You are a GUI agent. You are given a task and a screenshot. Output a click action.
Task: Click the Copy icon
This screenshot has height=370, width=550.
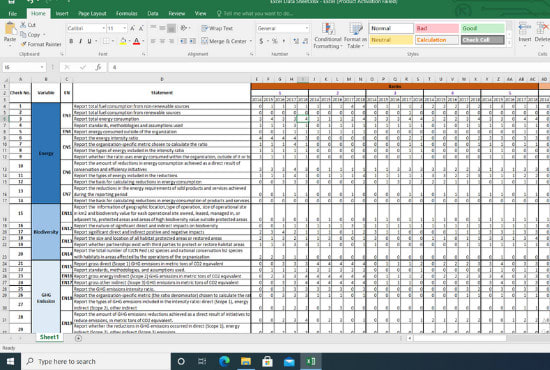pyautogui.click(x=23, y=34)
